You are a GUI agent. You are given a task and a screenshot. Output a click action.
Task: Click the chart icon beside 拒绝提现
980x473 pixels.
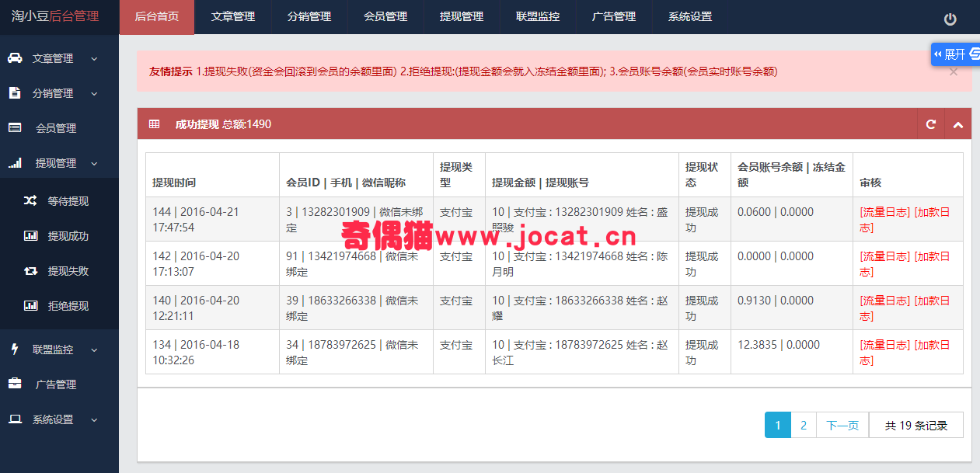point(30,305)
